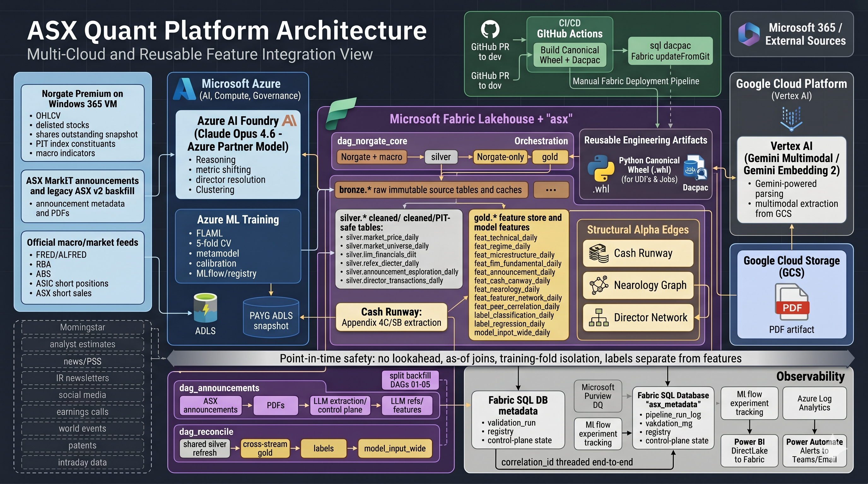Click Fabric SQL Database asx_metadata box
Viewport: 868px width, 484px height.
point(673,418)
